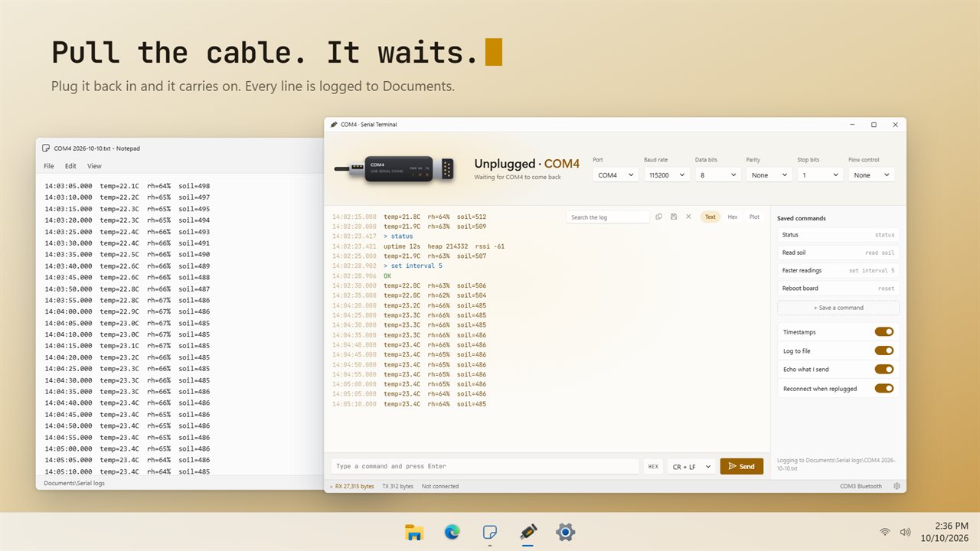Switch to the Text view tab
Screen dimensions: 980x551
tap(710, 217)
